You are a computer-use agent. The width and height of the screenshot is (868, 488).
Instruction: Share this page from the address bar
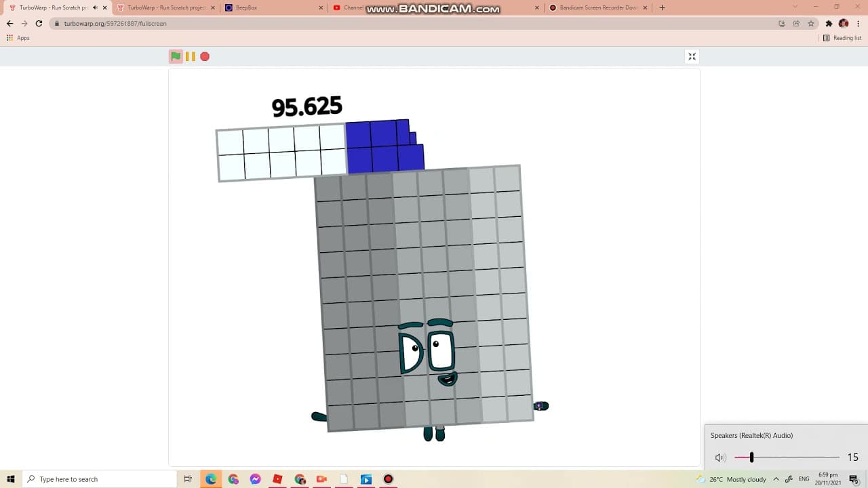796,23
